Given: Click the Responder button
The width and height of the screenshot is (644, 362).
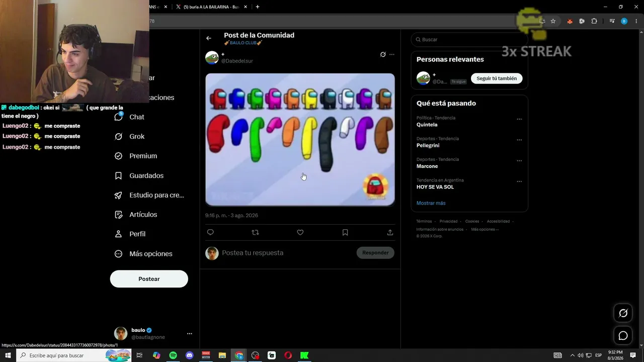Looking at the screenshot, I should pyautogui.click(x=375, y=253).
